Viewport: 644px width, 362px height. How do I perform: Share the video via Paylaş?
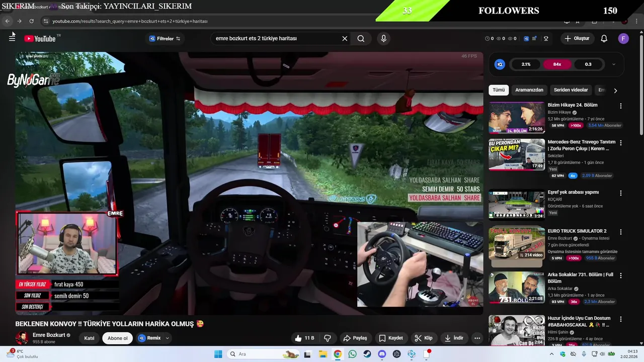tap(355, 338)
